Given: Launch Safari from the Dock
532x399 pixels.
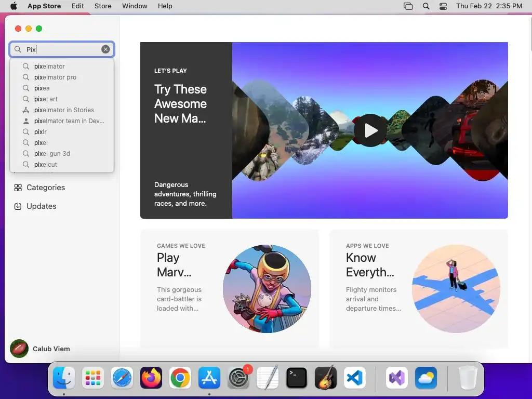Looking at the screenshot, I should coord(122,378).
